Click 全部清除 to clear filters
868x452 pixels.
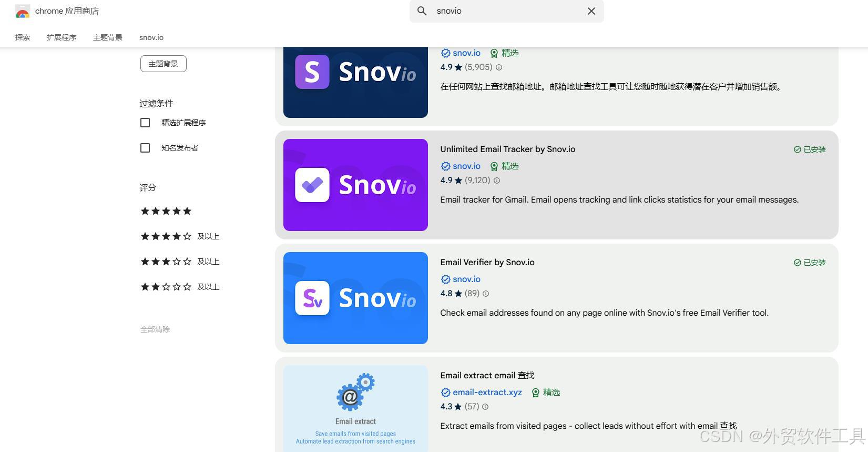[155, 329]
